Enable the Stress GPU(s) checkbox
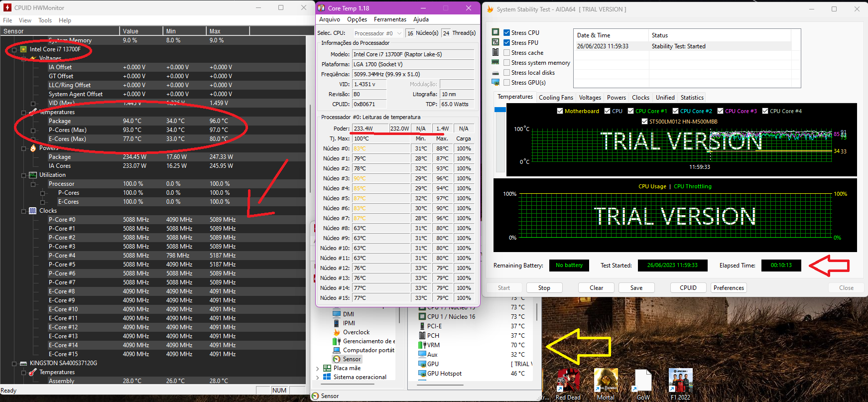 [506, 82]
